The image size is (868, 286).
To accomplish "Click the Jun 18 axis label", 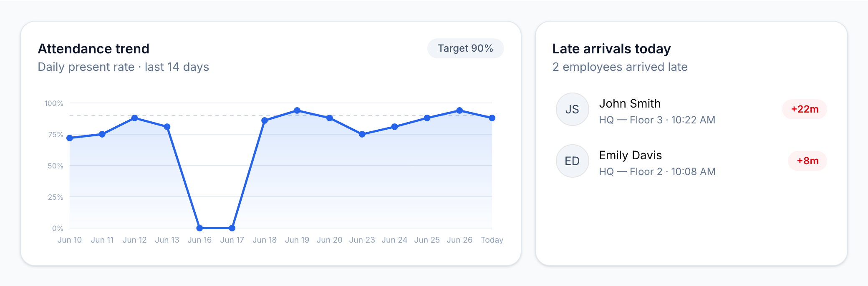I will (x=265, y=240).
